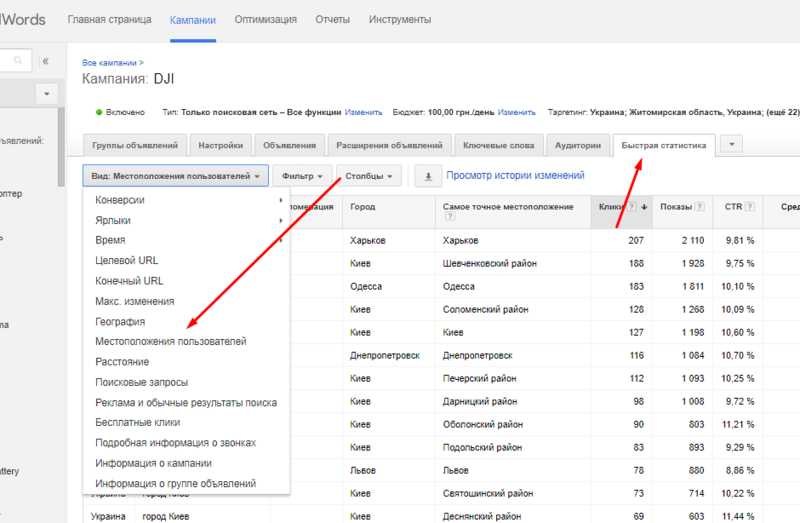
Task: Switch to the Ключевые слова tab
Action: pos(498,145)
